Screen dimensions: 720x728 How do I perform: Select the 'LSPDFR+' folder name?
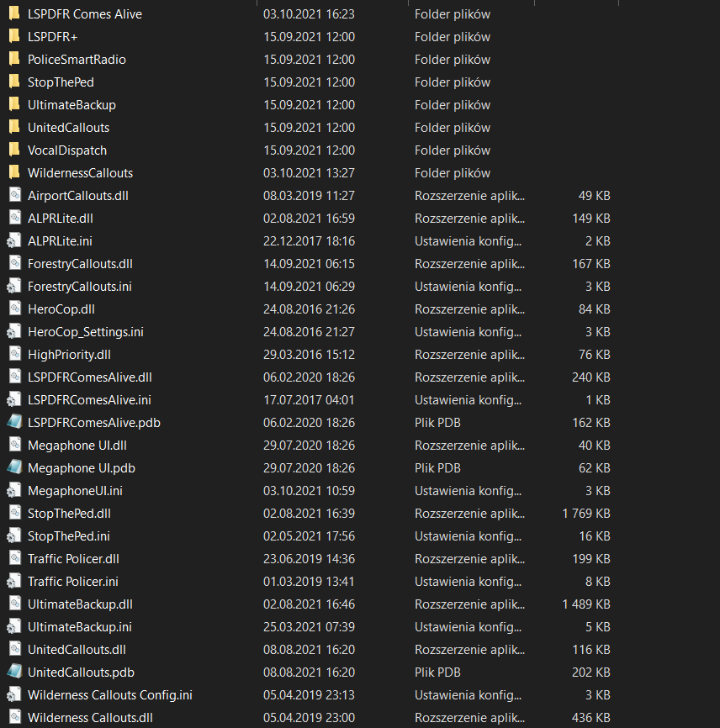tap(52, 37)
